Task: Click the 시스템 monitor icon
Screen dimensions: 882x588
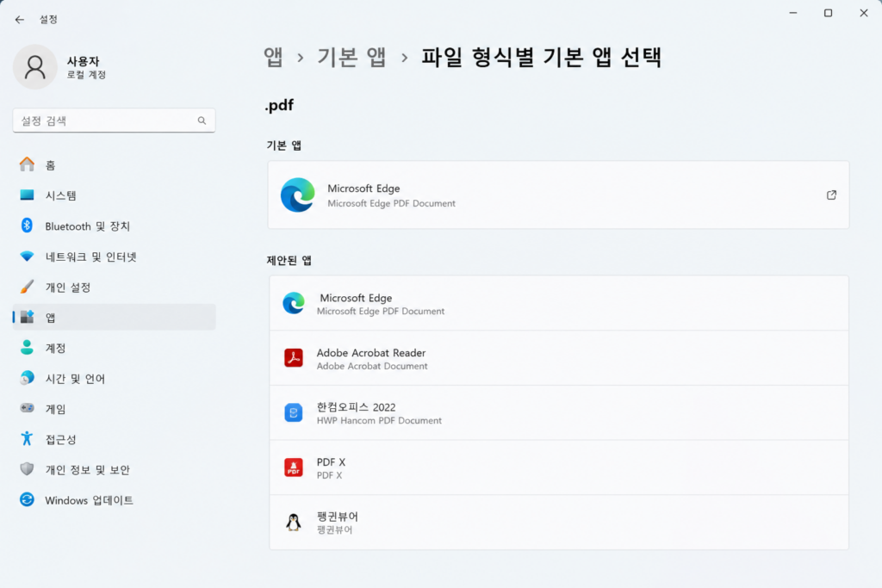Action: point(27,195)
